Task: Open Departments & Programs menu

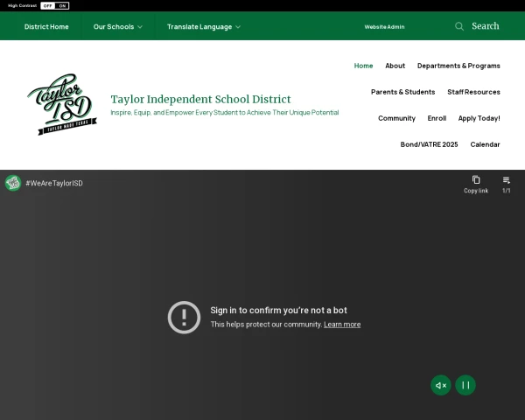Action: tap(458, 66)
